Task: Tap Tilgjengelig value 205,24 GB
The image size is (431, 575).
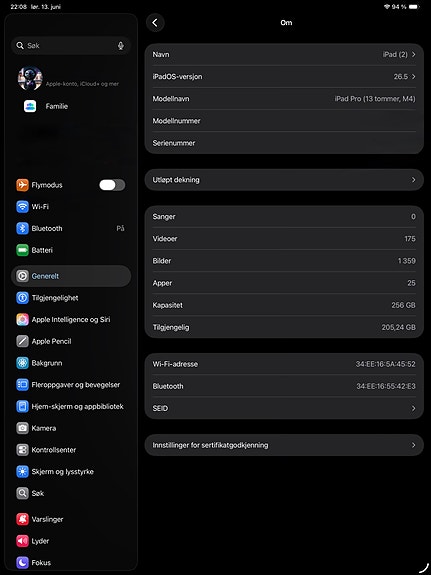Action: click(398, 327)
